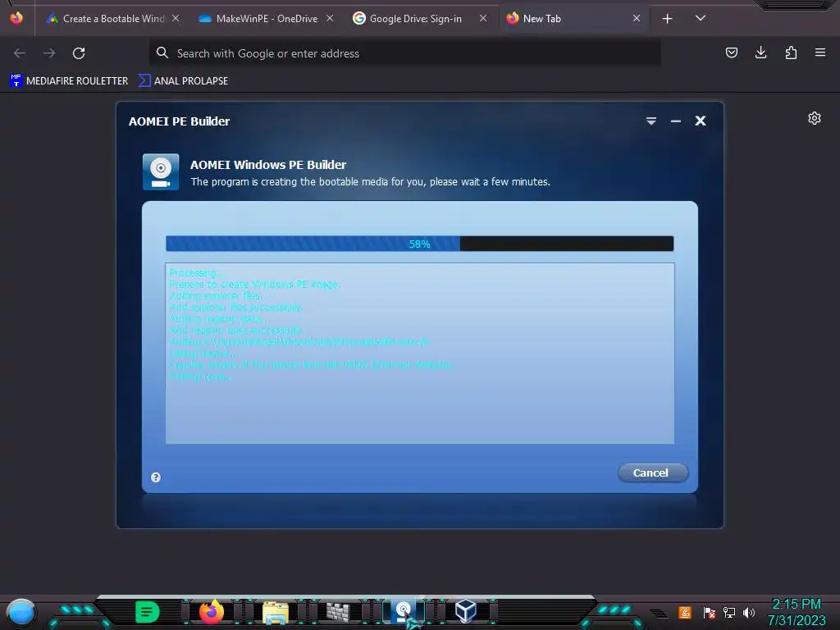This screenshot has height=630, width=840.
Task: Open Firefox from the taskbar
Action: point(212,612)
